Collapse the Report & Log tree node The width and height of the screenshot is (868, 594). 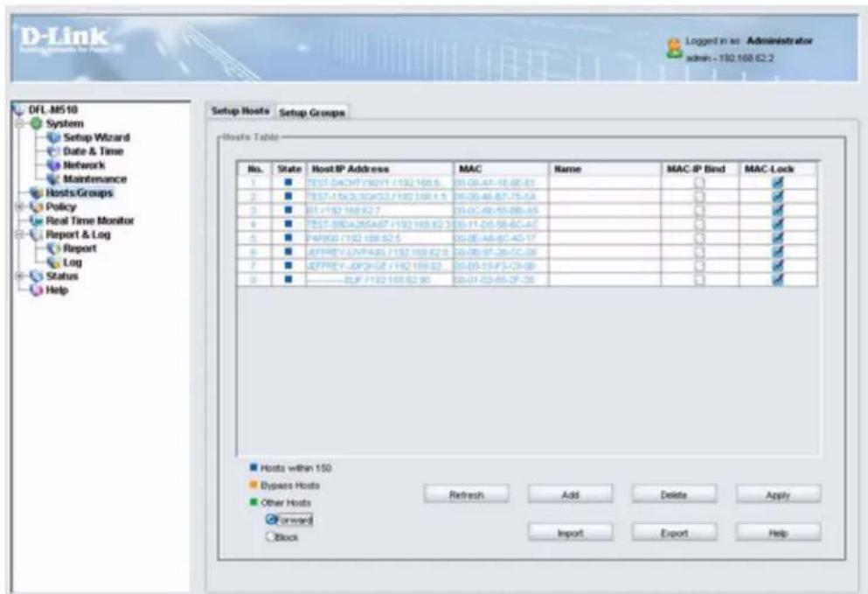click(19, 234)
